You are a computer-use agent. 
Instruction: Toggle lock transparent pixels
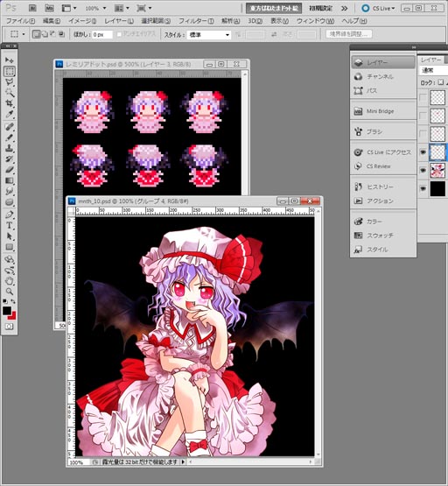[x=441, y=82]
